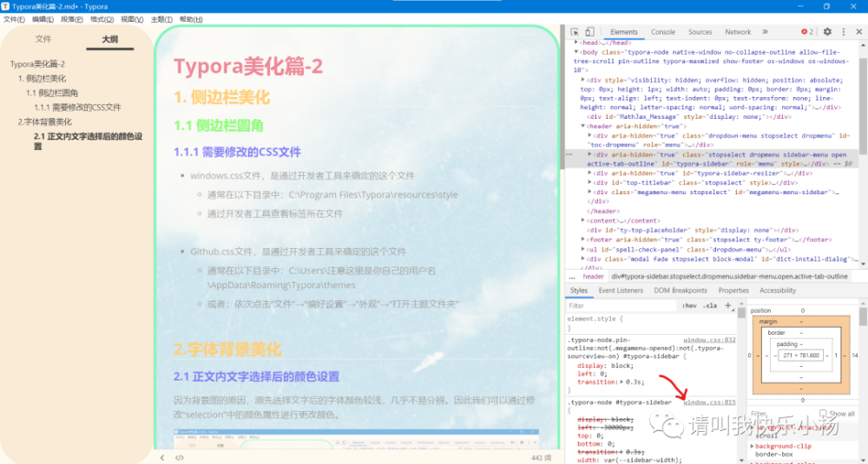Screen dimensions: 868x464
Task: Switch sidebar to 文件 tab
Action: point(43,39)
